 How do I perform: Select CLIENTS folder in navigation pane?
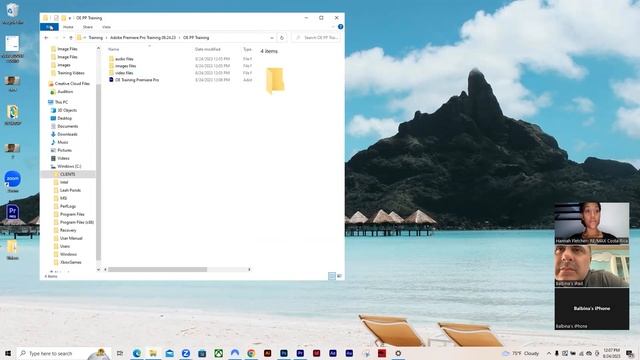[x=67, y=174]
